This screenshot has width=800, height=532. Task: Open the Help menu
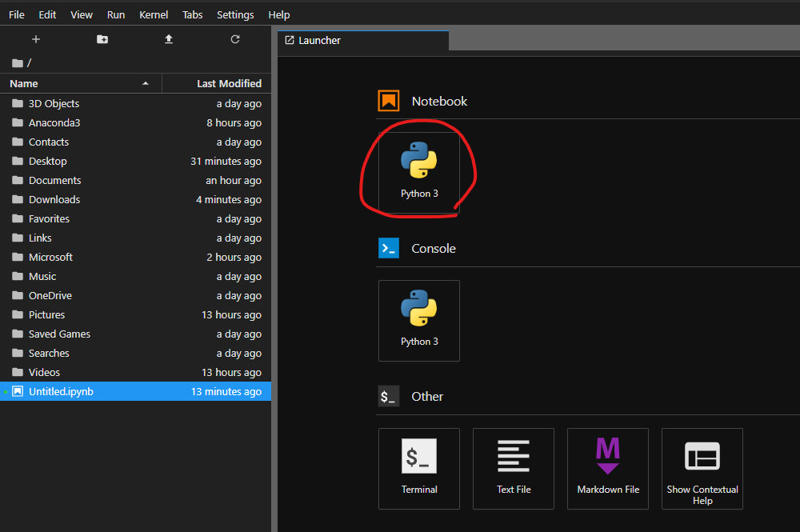point(279,14)
